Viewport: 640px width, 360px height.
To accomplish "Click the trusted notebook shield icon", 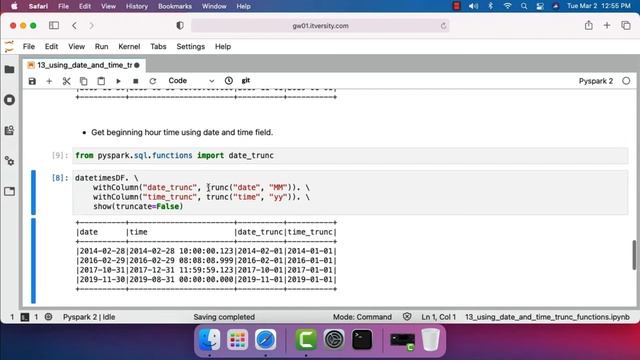I will point(407,317).
